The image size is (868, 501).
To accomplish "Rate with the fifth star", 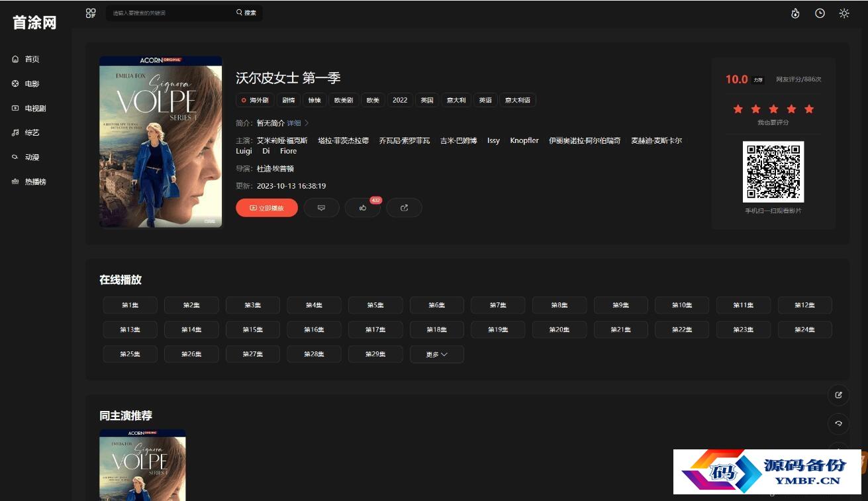I will coord(809,109).
